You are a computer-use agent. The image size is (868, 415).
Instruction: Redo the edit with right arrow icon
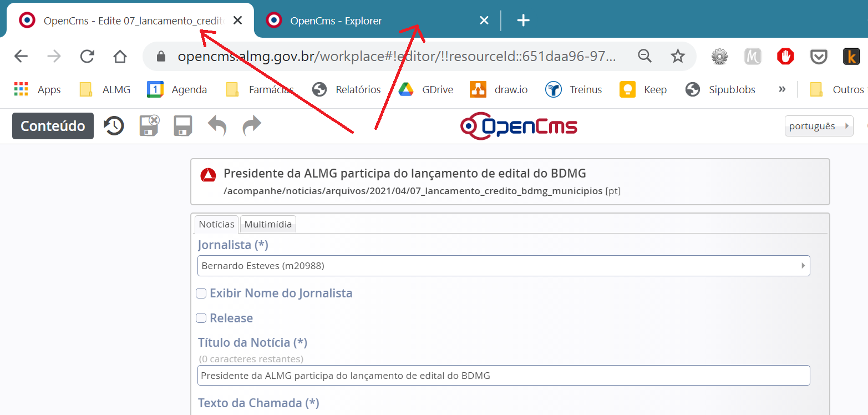click(x=252, y=126)
